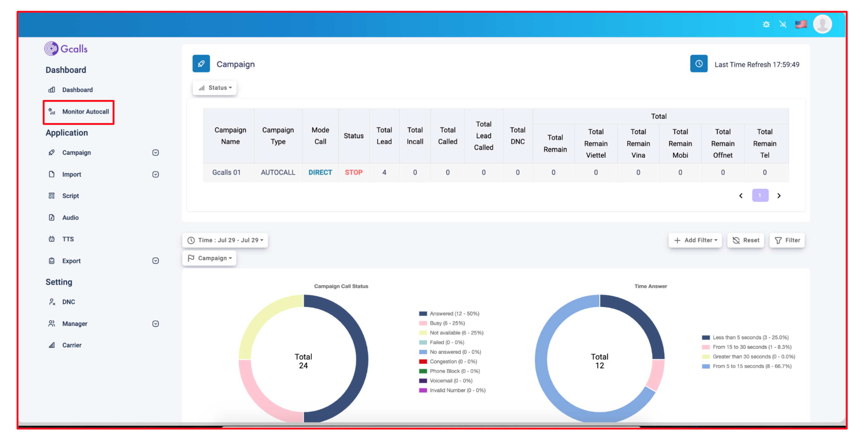Open the user avatar profile menu

click(x=822, y=24)
